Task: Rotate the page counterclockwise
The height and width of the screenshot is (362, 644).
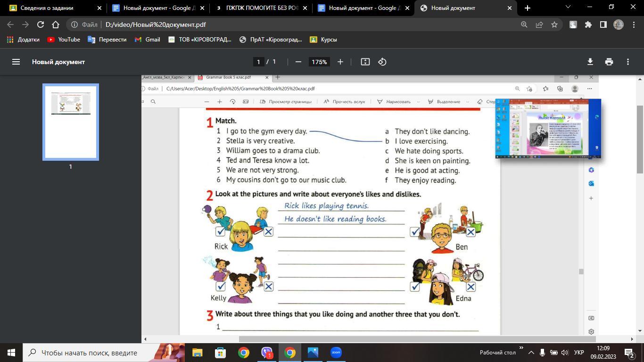Action: point(382,62)
